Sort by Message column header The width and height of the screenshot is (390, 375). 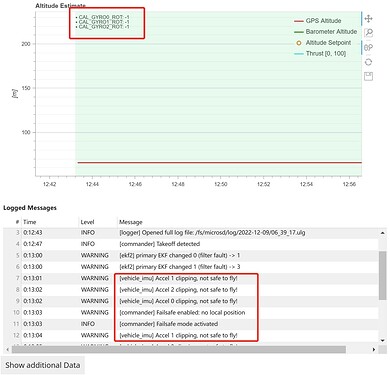(131, 222)
